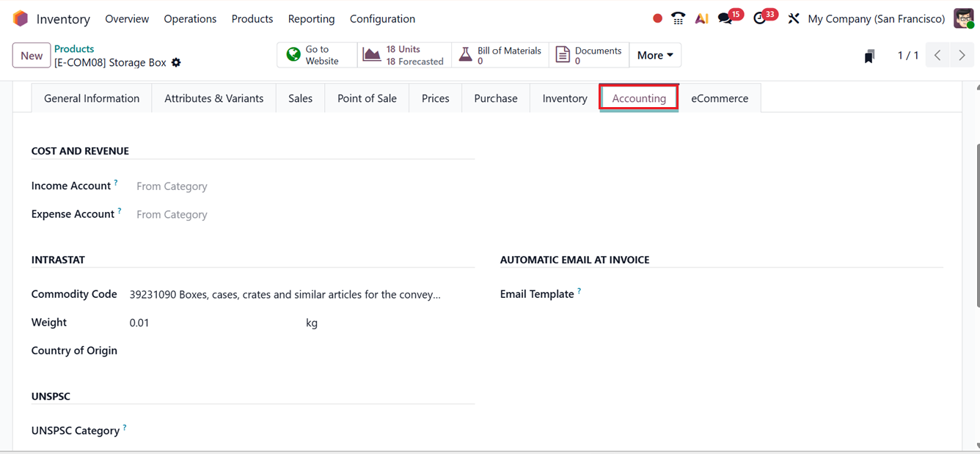Click the bookmark icon near the pager
The width and height of the screenshot is (980, 454).
tap(869, 55)
